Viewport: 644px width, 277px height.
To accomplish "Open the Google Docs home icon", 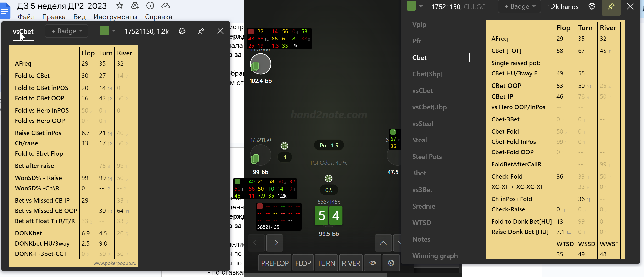I will pos(5,11).
